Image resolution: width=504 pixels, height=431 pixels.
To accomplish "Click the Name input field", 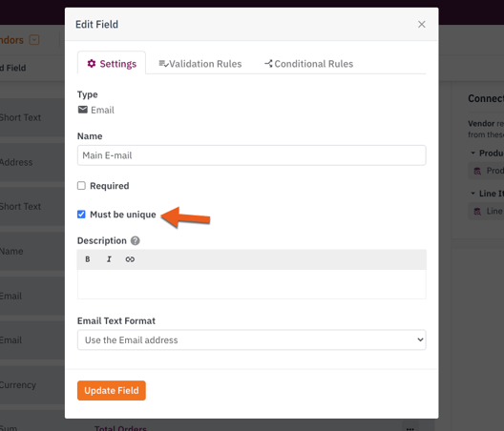I will tap(252, 155).
